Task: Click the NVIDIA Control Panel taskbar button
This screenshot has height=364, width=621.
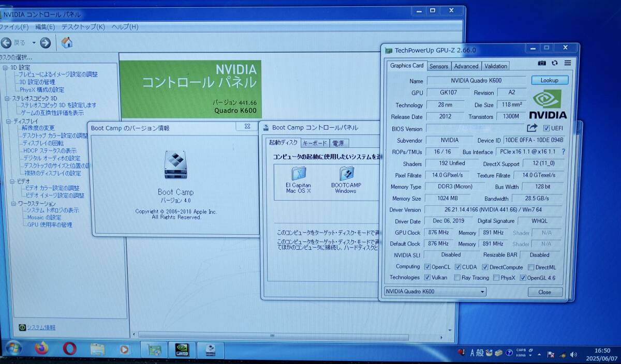Action: pyautogui.click(x=181, y=350)
